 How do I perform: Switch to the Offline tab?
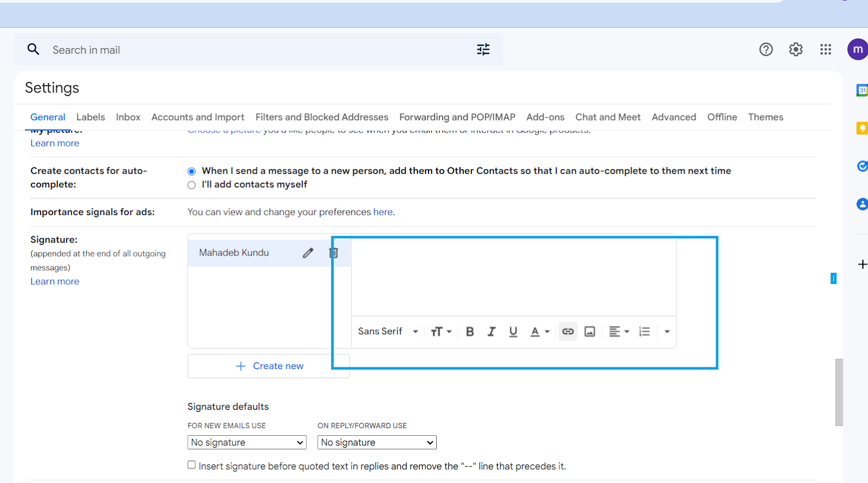click(x=722, y=117)
